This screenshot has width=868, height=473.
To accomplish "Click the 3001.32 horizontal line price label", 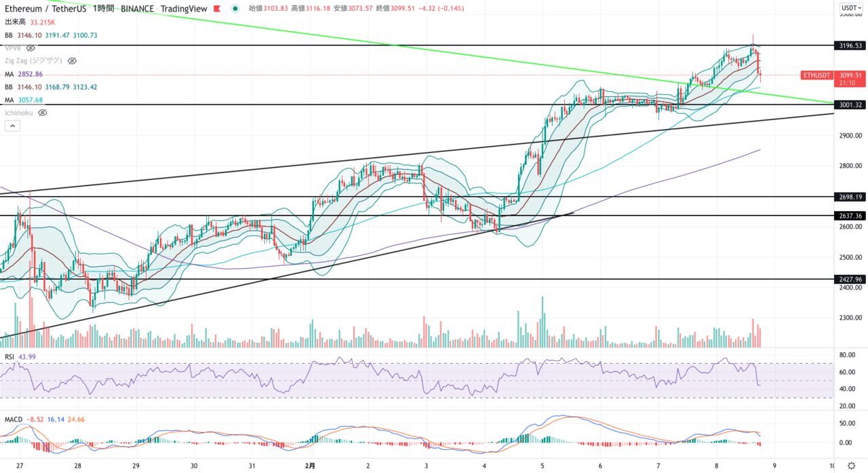I will click(x=850, y=105).
